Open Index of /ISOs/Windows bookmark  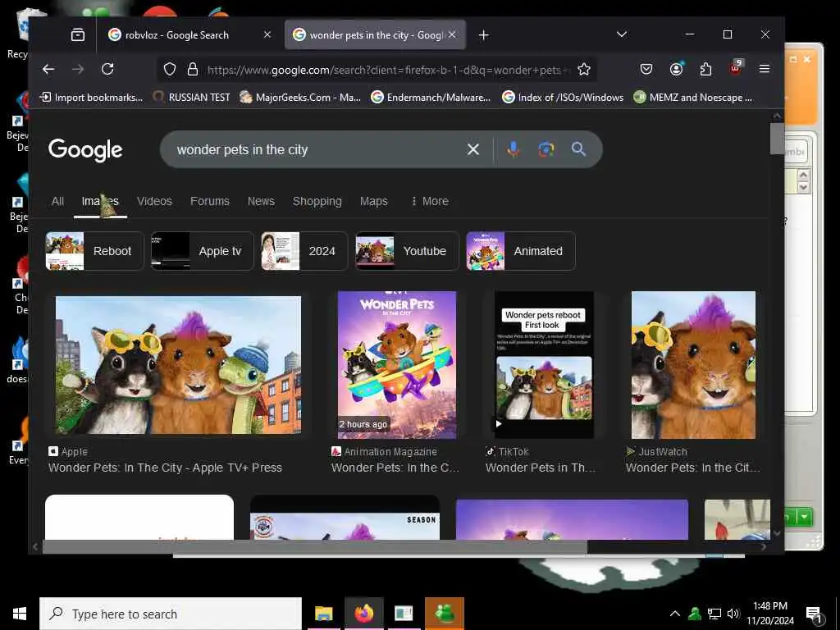coord(563,98)
